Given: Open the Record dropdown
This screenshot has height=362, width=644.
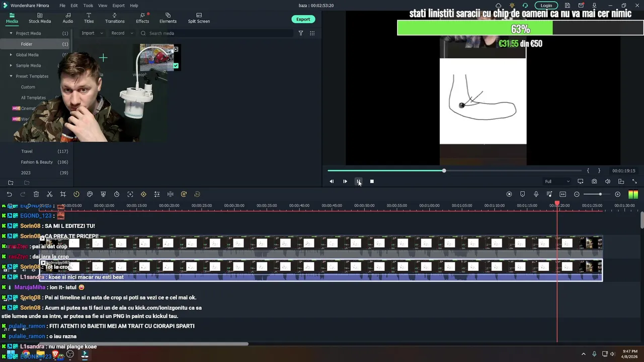Looking at the screenshot, I should pos(122,33).
